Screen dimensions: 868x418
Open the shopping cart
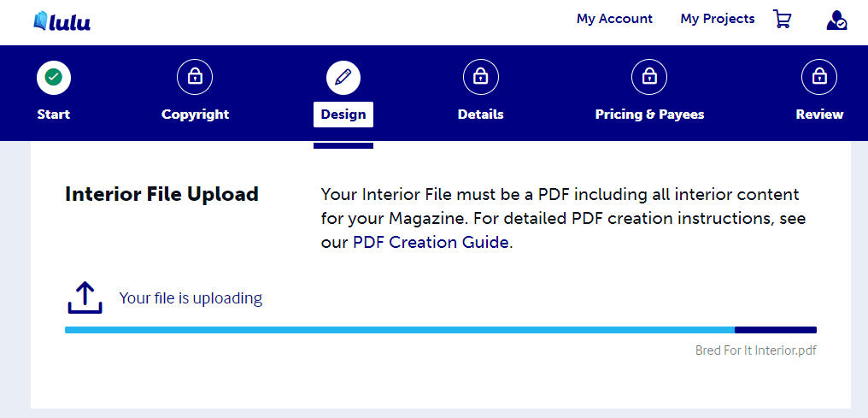click(x=782, y=19)
